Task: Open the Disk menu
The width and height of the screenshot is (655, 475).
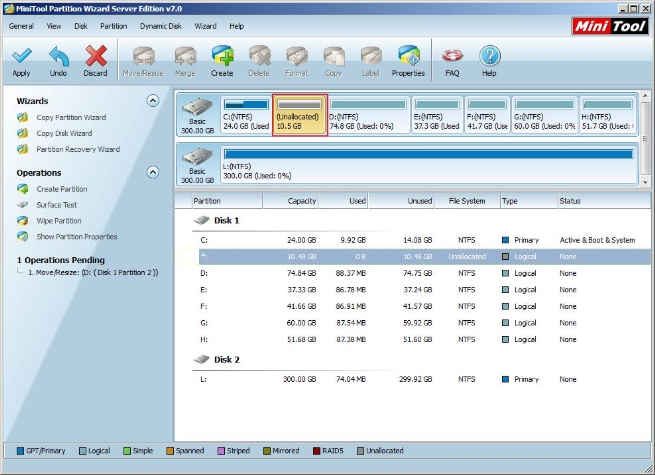Action: pos(81,26)
